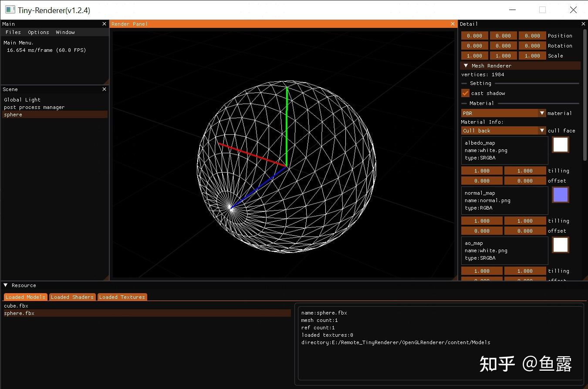Click the normal_map purple color swatch

pos(560,195)
